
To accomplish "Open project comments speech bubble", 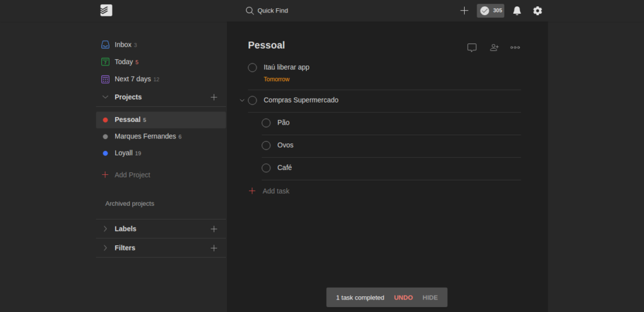I will tap(472, 48).
